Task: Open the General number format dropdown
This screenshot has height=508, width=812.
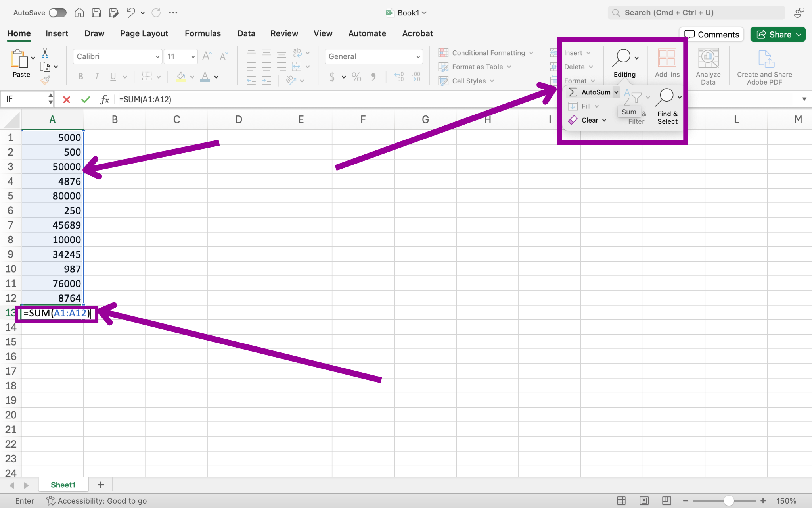Action: pyautogui.click(x=374, y=56)
